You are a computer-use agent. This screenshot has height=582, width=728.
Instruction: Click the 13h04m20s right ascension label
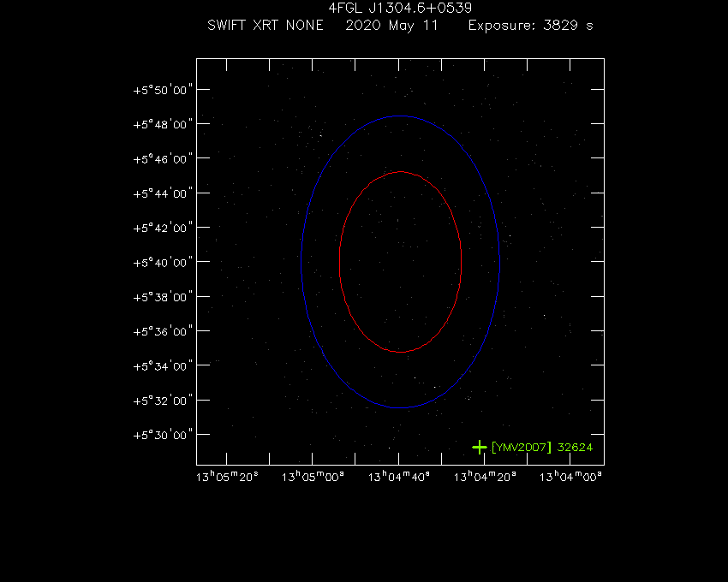tap(485, 477)
